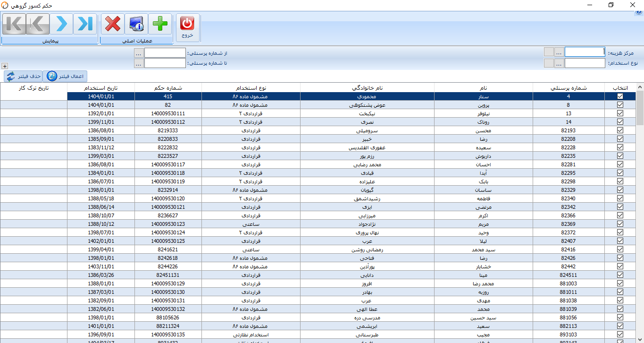Uncheck the selection box for personnel 82298
Image resolution: width=644 pixels, height=343 pixels.
pos(620,181)
